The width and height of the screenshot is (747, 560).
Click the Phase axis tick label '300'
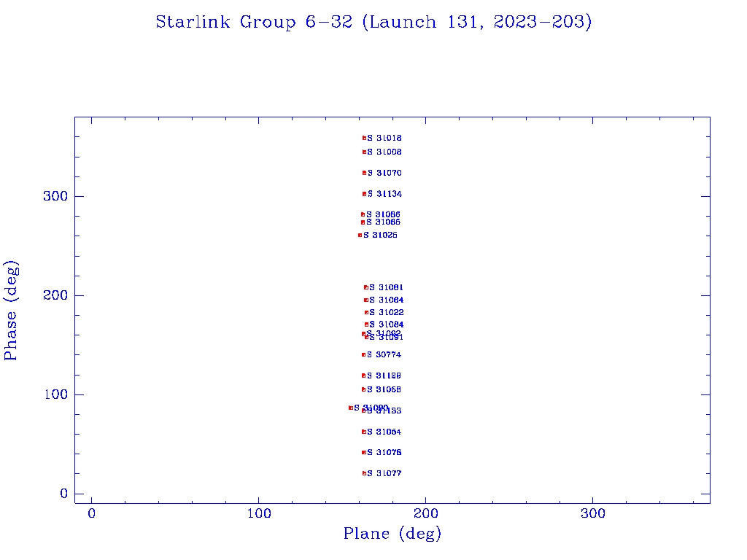click(55, 196)
